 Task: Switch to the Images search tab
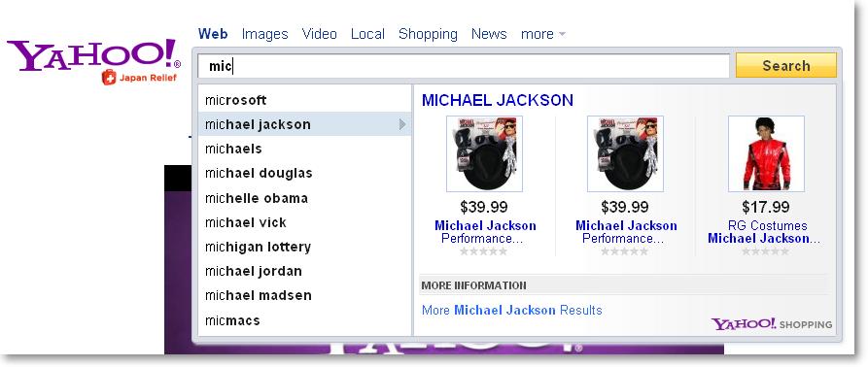tap(264, 34)
